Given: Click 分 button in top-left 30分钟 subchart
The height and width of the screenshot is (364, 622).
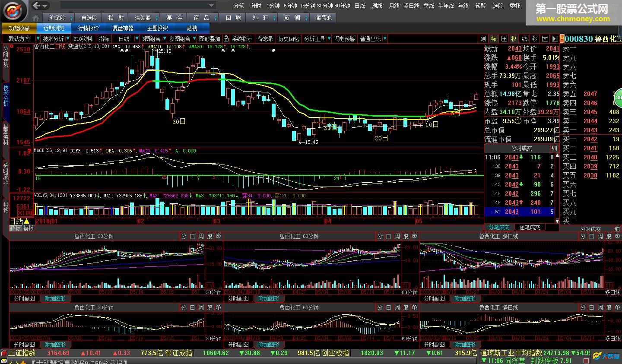Looking at the screenshot, I should (x=184, y=236).
